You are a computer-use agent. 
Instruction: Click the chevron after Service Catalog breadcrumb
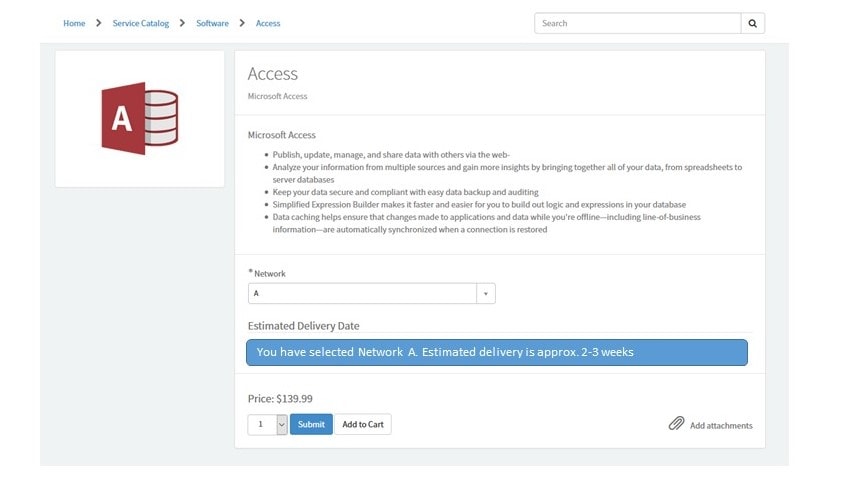pos(183,23)
